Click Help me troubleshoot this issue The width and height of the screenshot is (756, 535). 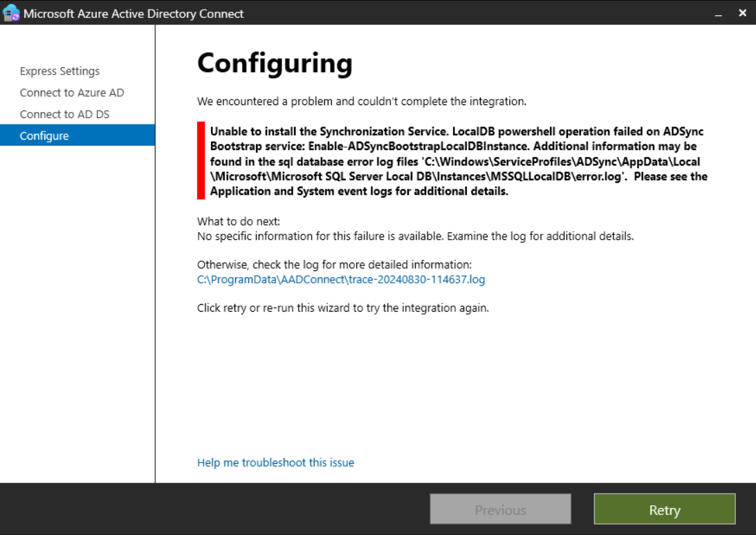pyautogui.click(x=275, y=462)
